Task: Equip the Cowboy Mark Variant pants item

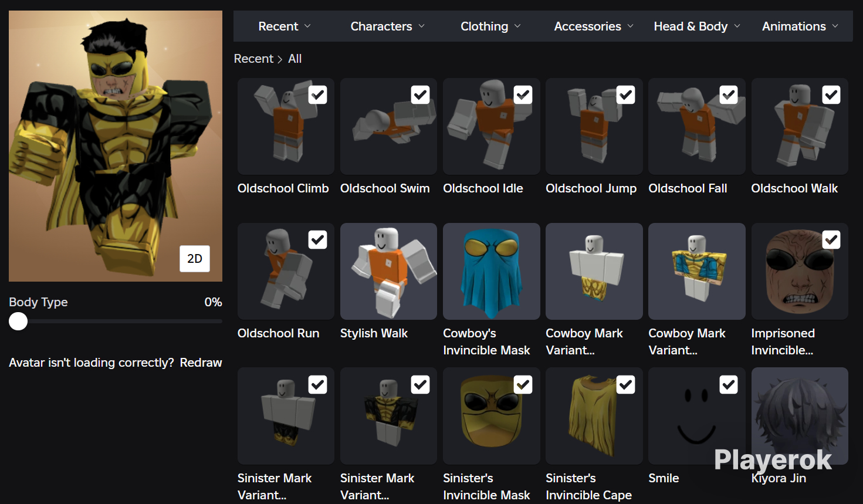Action: click(594, 271)
